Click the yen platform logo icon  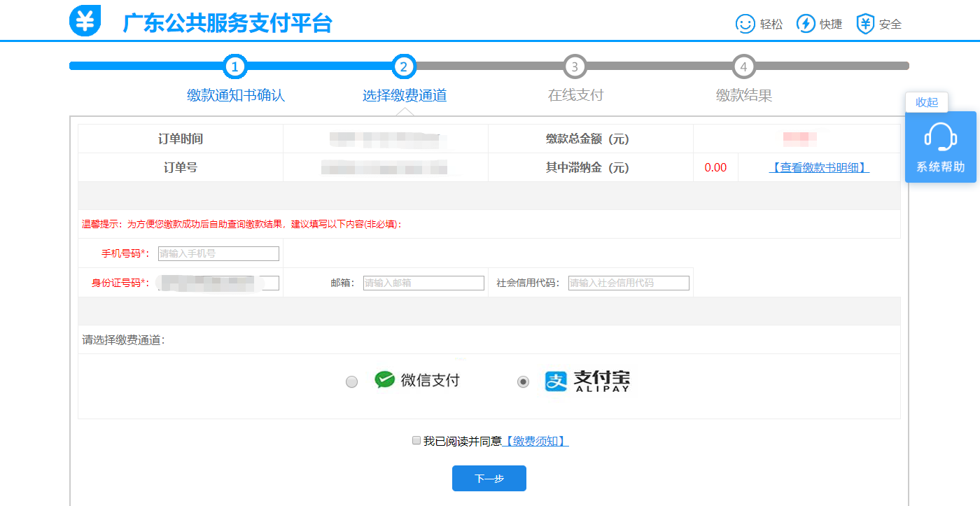85,22
